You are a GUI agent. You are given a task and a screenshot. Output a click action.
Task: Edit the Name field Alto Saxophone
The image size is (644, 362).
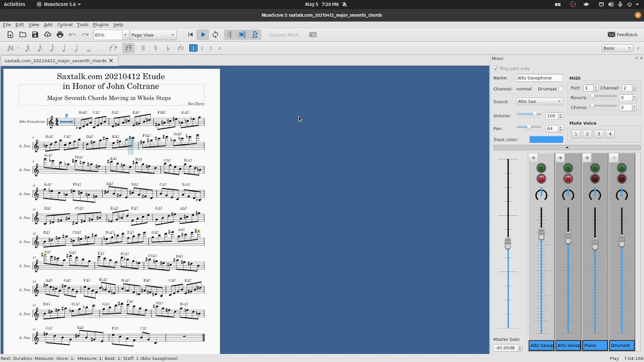(539, 78)
